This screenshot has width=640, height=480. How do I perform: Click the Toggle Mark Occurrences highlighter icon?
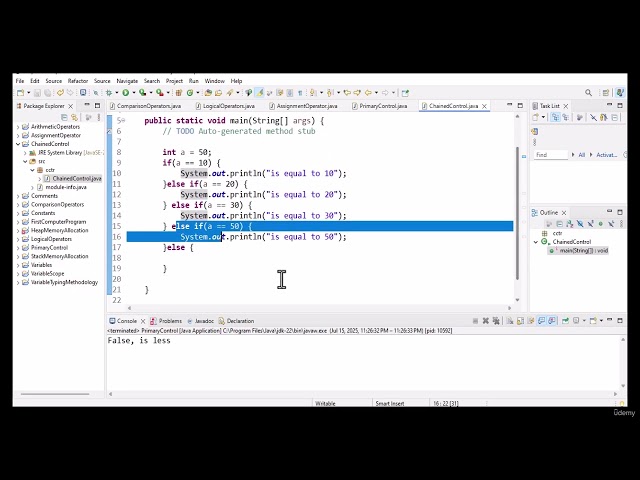[x=259, y=93]
